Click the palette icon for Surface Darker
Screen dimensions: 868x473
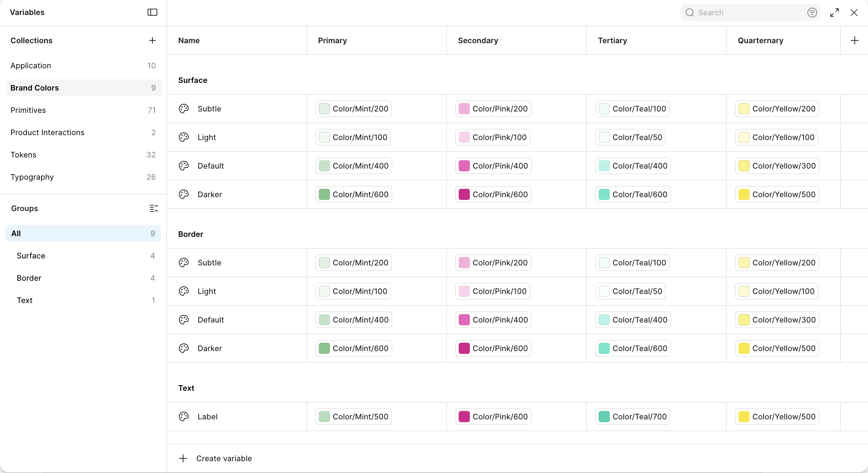[x=184, y=194]
